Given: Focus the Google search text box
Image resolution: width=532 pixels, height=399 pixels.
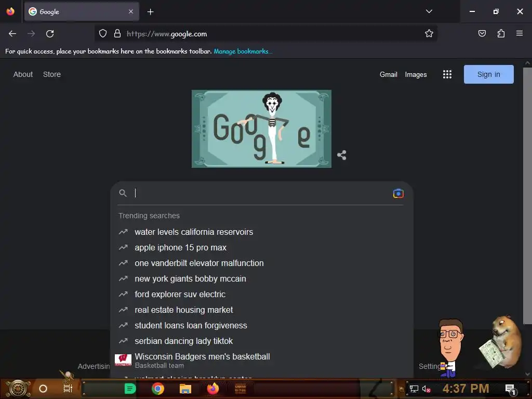Looking at the screenshot, I should coord(261,193).
